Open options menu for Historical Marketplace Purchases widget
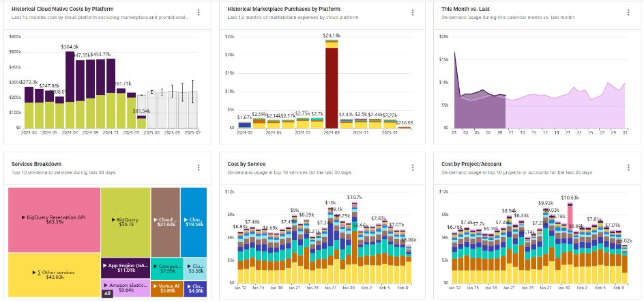 click(413, 12)
